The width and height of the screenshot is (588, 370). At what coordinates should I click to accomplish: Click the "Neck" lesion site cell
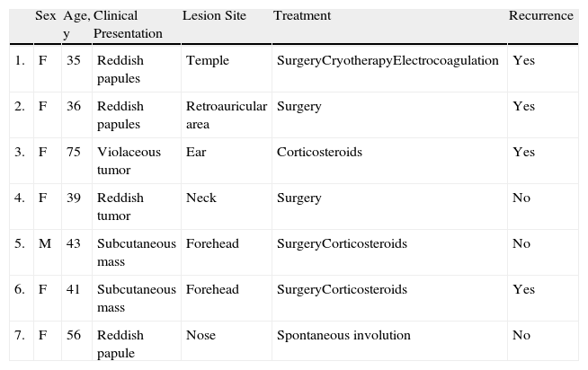(200, 198)
